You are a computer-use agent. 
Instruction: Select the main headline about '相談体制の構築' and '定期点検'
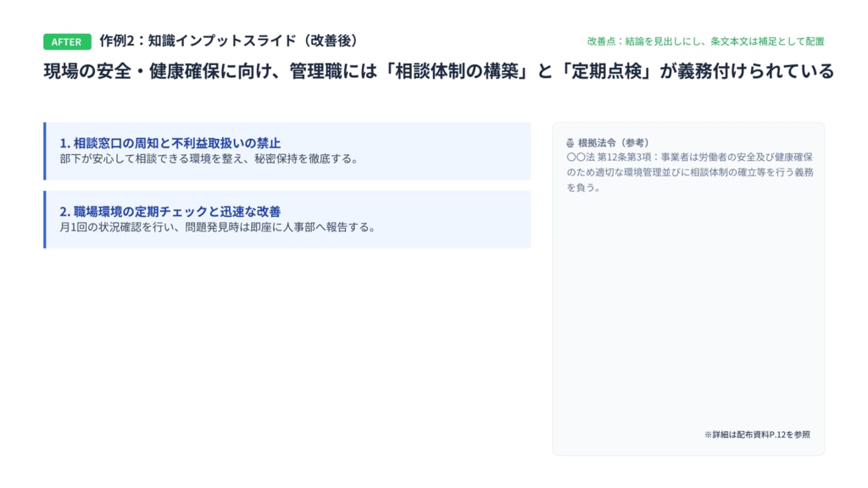point(438,71)
